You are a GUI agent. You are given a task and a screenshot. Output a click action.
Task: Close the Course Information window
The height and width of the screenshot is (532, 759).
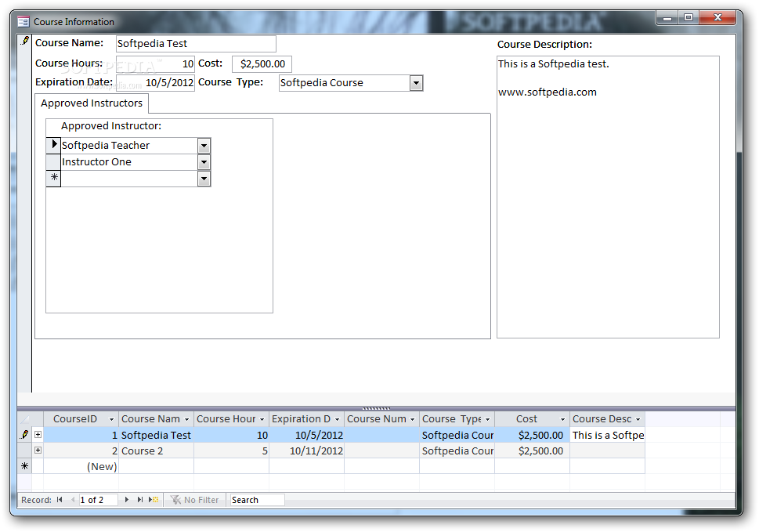(717, 18)
